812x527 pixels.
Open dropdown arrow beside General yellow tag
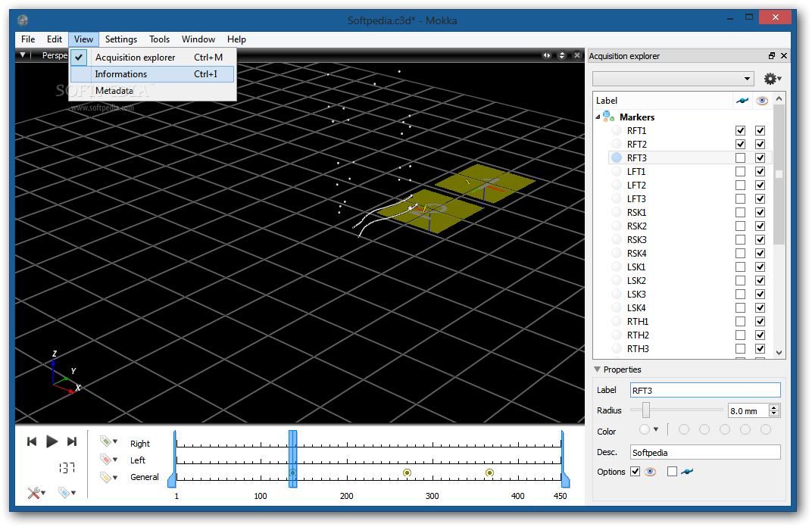(115, 477)
